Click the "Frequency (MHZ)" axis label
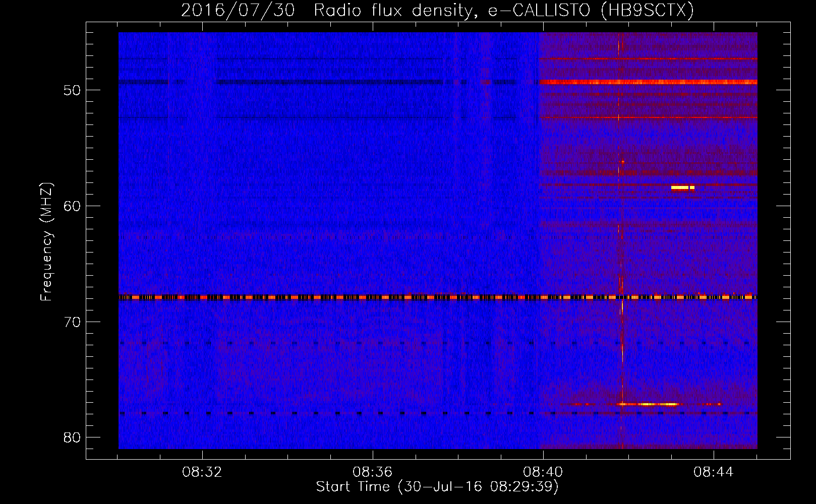 (46, 242)
